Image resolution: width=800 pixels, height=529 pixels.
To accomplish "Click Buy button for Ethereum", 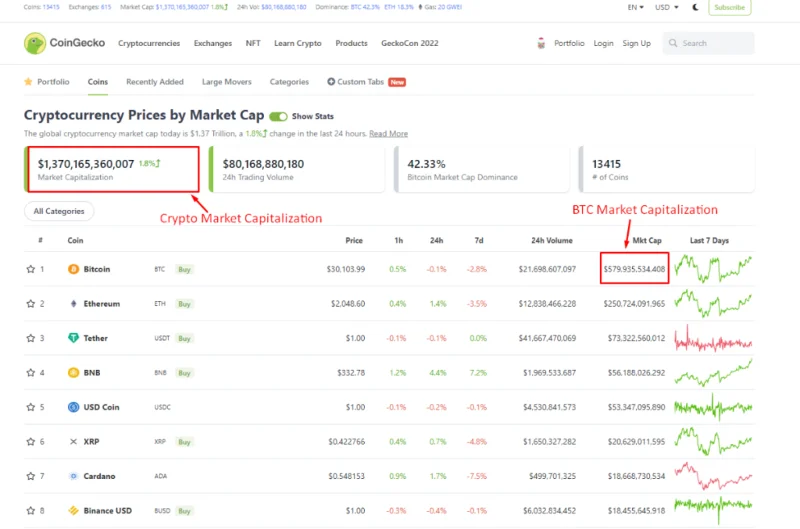I will pyautogui.click(x=184, y=304).
